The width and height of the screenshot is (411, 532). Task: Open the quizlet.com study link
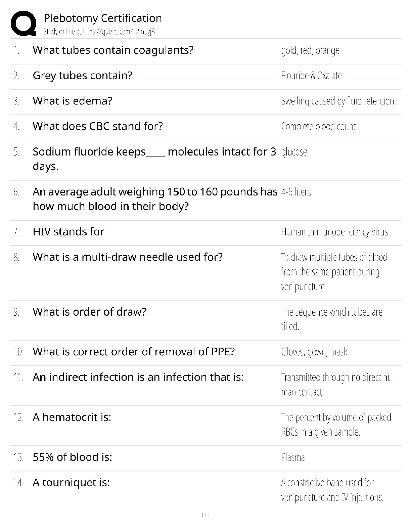coord(99,32)
